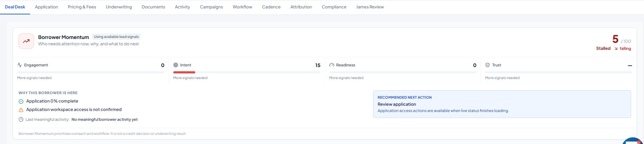View the Activity tab
The image size is (644, 144).
pyautogui.click(x=182, y=7)
